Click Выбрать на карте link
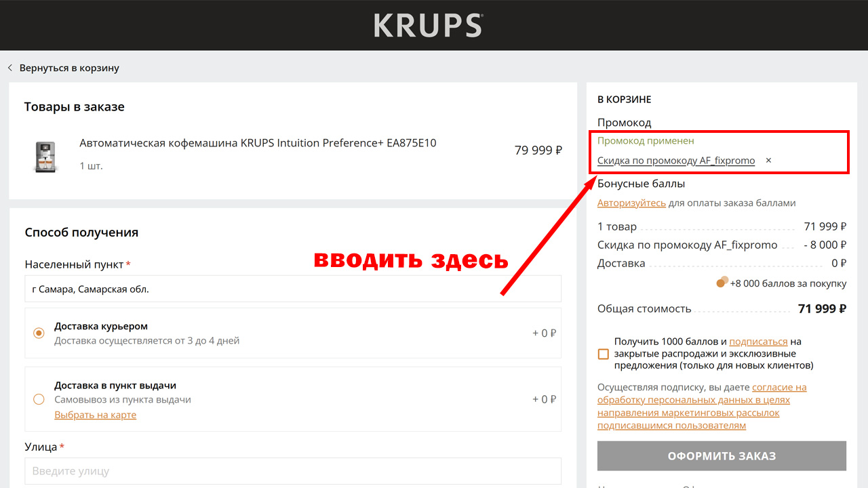The image size is (868, 488). pyautogui.click(x=96, y=415)
